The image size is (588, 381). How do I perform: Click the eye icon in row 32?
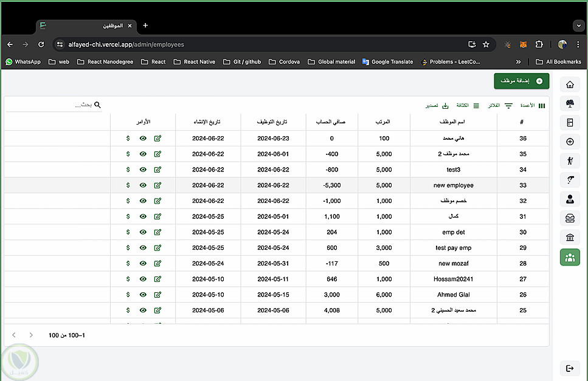[x=143, y=201]
